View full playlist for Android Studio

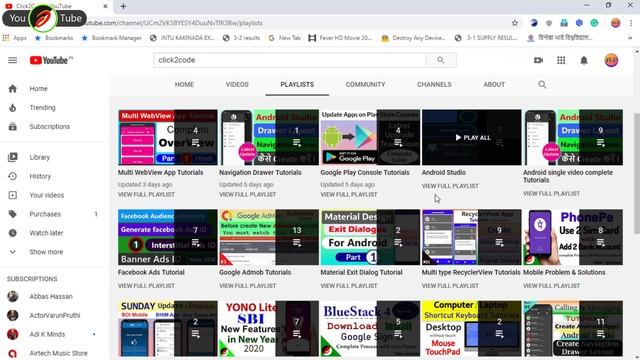(450, 186)
